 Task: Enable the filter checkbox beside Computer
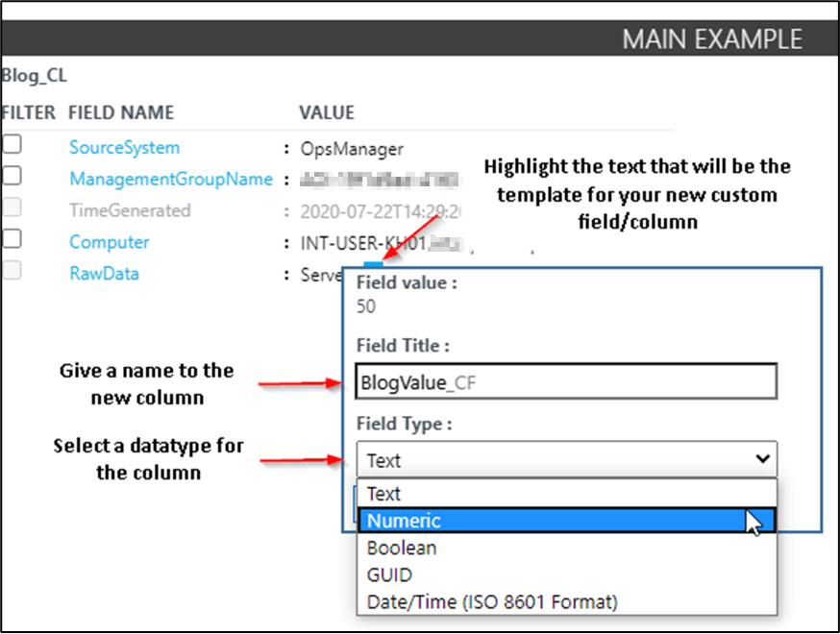[x=12, y=237]
